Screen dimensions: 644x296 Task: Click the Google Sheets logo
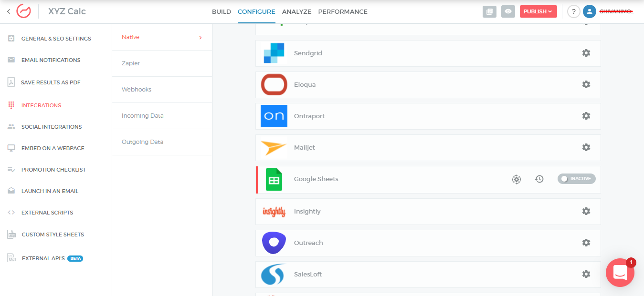click(x=274, y=180)
